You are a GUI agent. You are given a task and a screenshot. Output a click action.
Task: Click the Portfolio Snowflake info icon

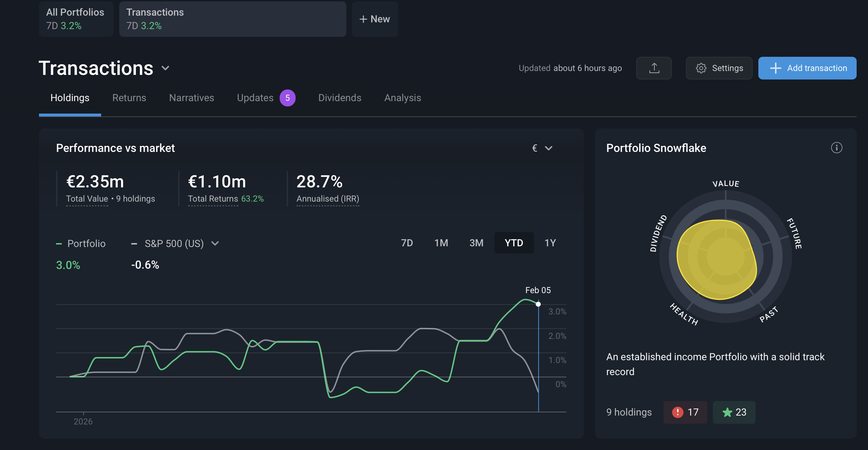(x=836, y=148)
